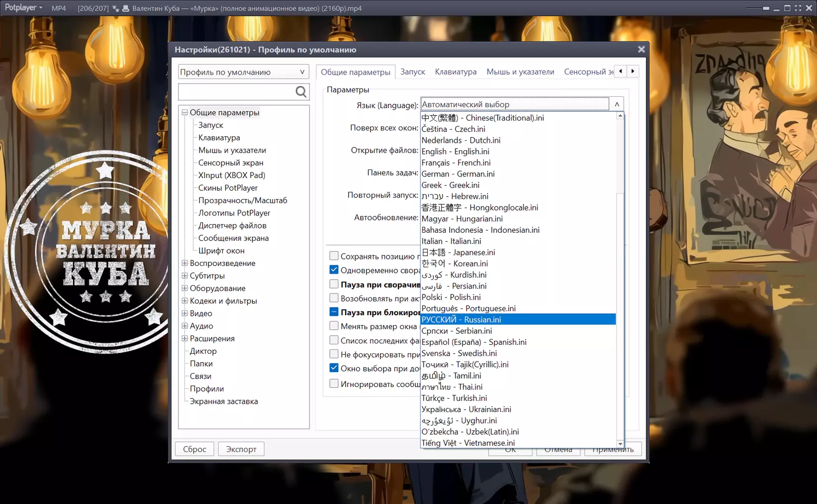Uncheck the 'Одновременно сворачивать' checkbox

click(334, 270)
